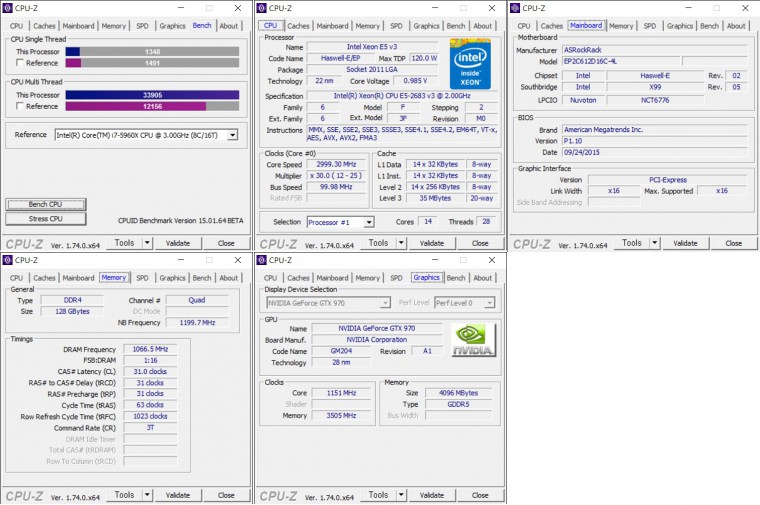Click CPU-Z app icon in Mainboard window title bar
This screenshot has height=505, width=760.
coord(515,8)
